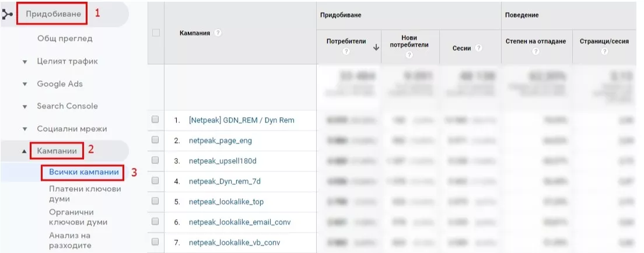Viewport: 644px width, 253px height.
Task: Collapse the Кампании section arrow
Action: click(x=24, y=152)
